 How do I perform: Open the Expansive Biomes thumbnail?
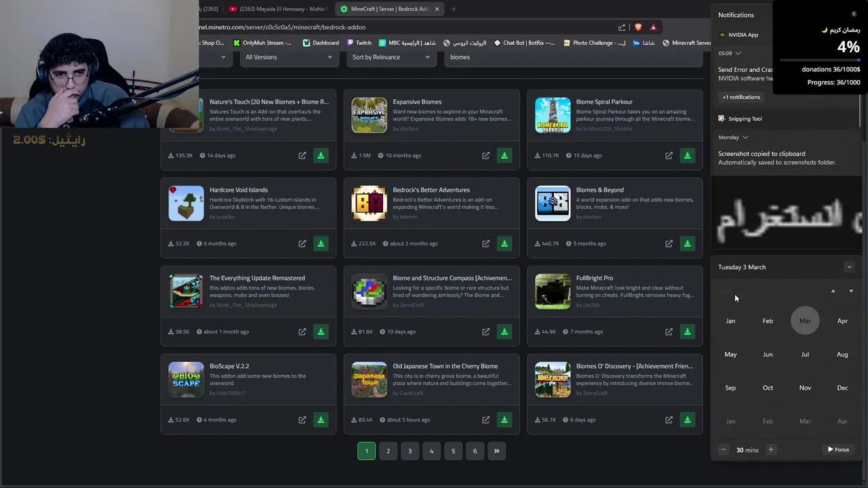(369, 115)
